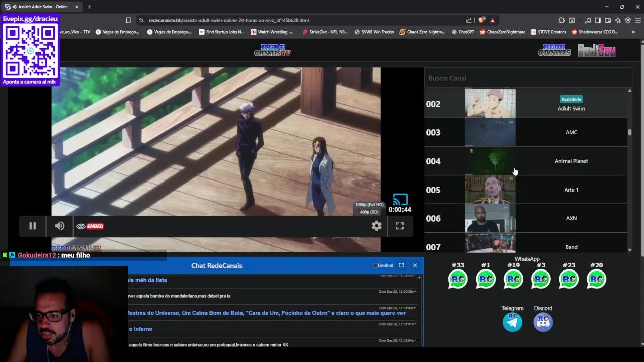The width and height of the screenshot is (644, 362).
Task: Open the ChatGPT bookmark
Action: click(x=463, y=32)
